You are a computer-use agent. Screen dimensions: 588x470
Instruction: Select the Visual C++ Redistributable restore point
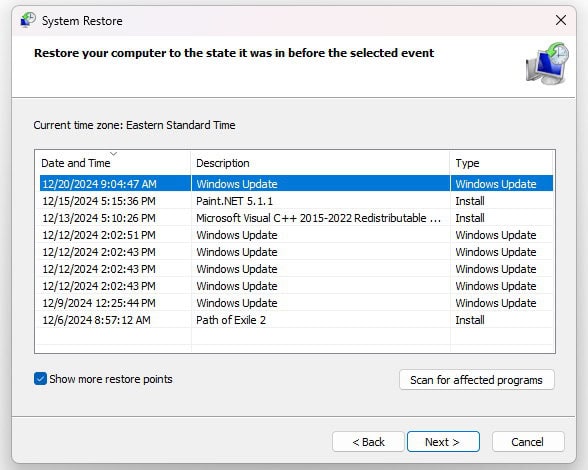click(296, 218)
